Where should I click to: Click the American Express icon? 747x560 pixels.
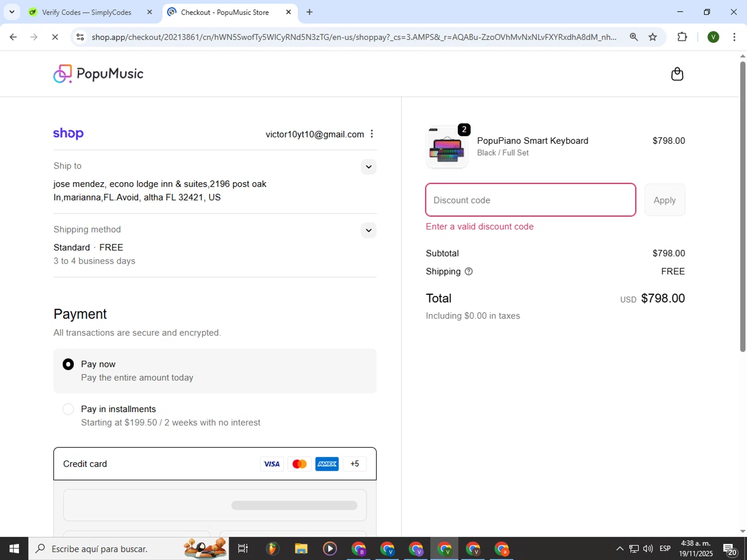(x=327, y=464)
